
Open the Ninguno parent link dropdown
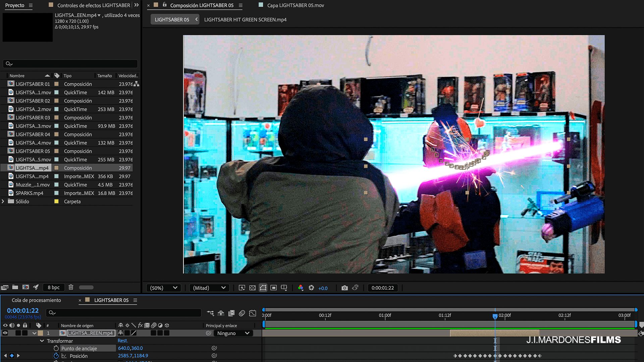coord(233,333)
